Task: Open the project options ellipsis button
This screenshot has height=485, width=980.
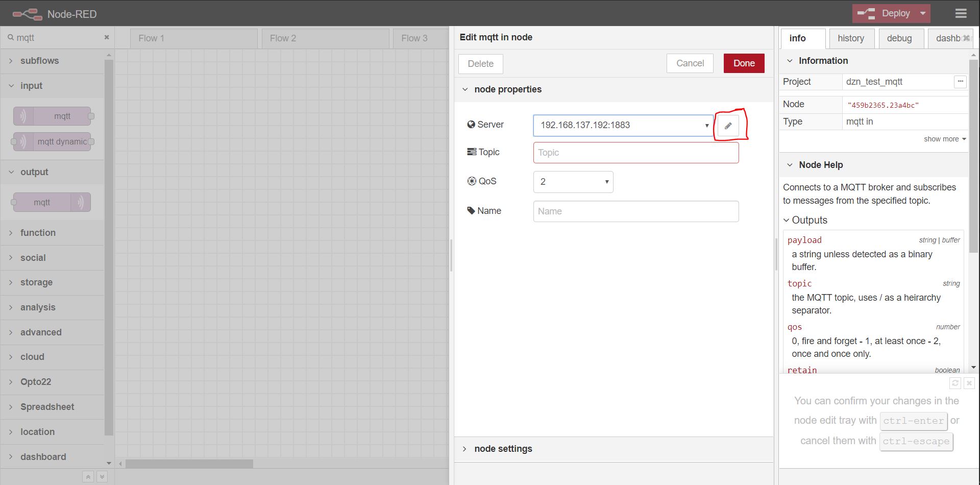Action: pyautogui.click(x=960, y=82)
